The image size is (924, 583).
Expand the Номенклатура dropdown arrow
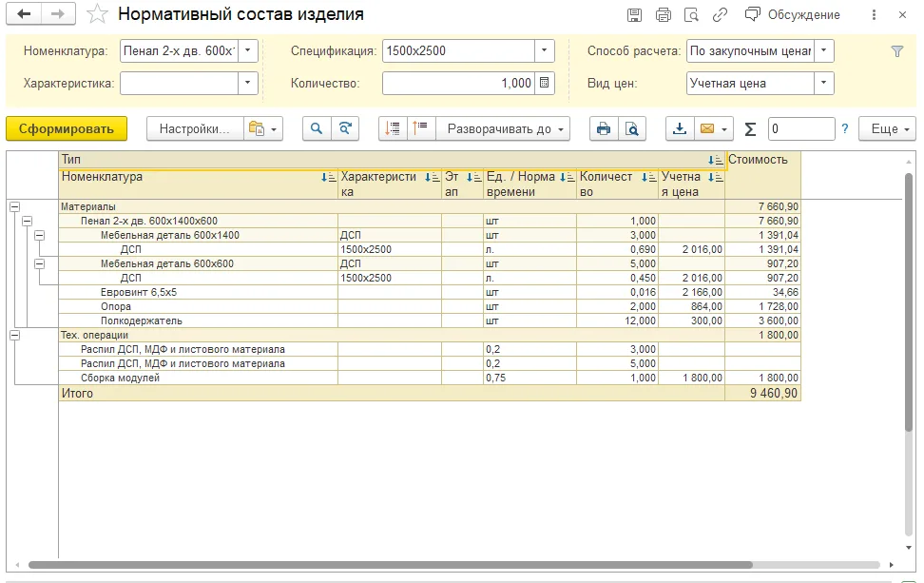click(248, 50)
